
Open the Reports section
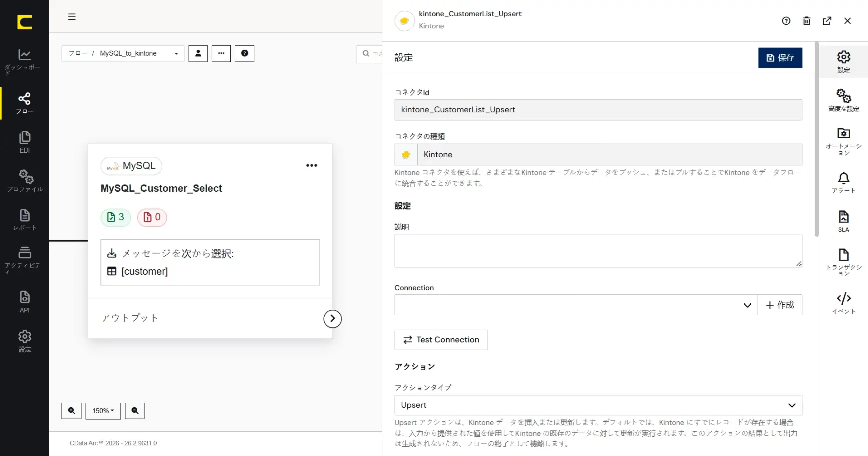click(24, 220)
